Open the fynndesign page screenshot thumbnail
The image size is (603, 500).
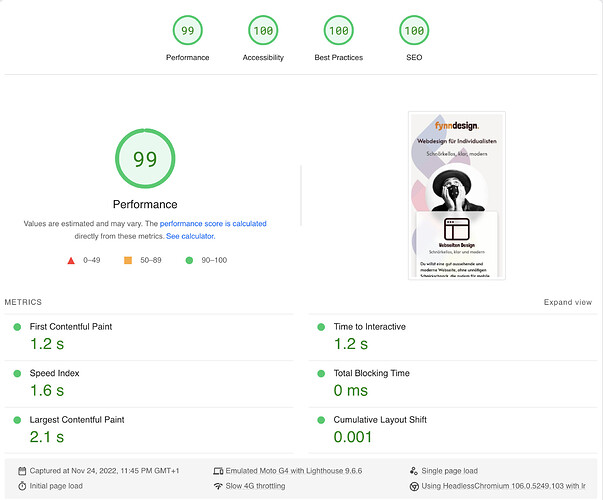tap(456, 196)
